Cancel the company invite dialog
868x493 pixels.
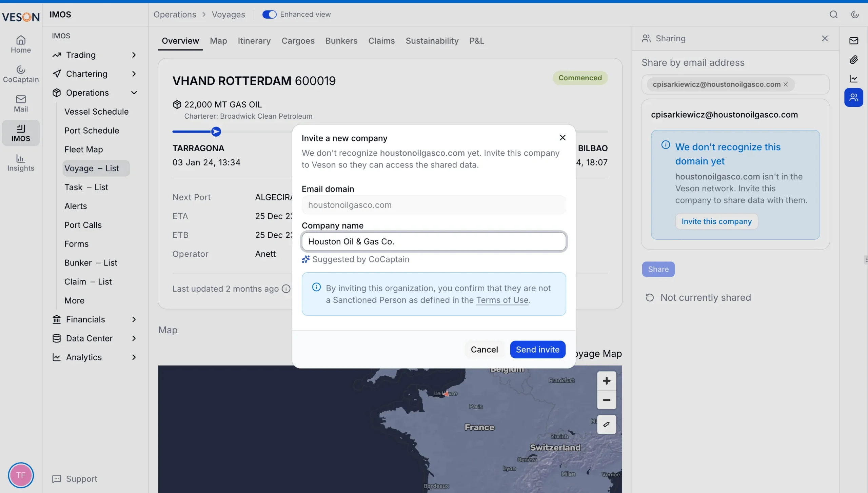click(484, 350)
